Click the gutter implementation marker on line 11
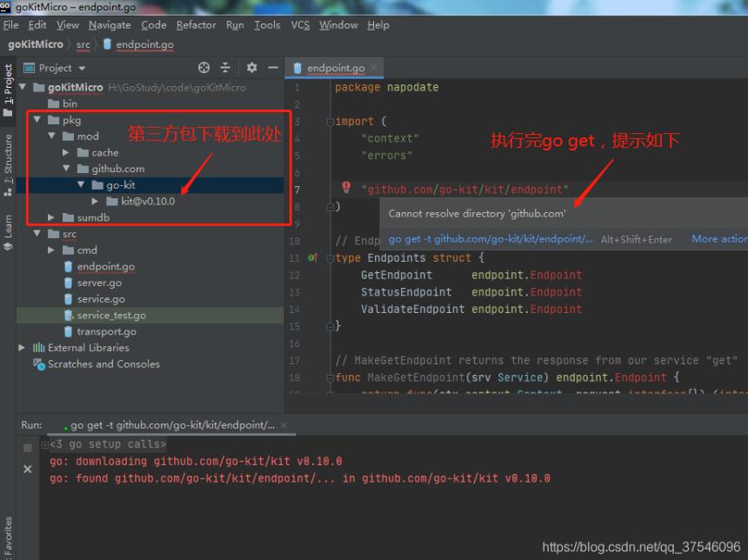Image resolution: width=748 pixels, height=560 pixels. [x=312, y=258]
